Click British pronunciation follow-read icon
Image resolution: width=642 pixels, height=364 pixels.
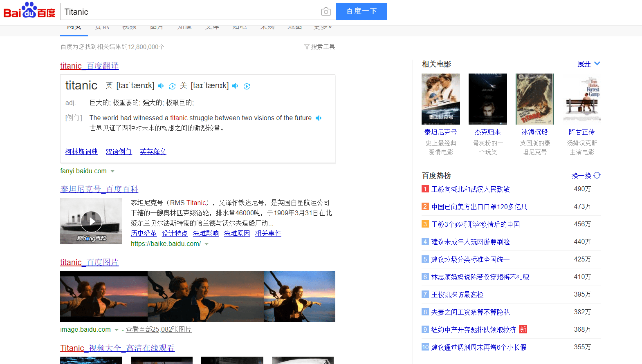(172, 86)
